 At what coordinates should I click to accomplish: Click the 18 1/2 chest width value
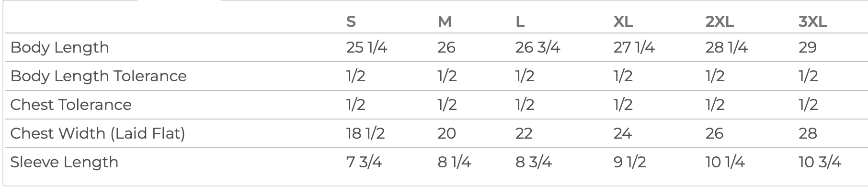[x=365, y=133]
